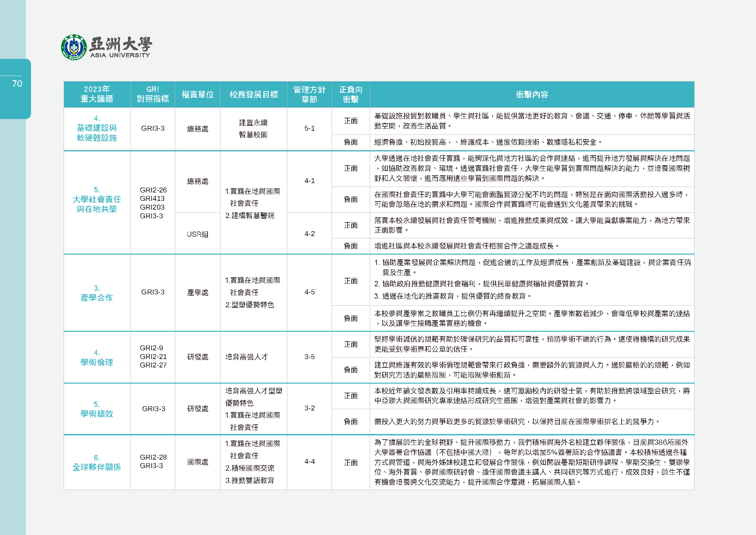Viewport: 756px width, 535px height.
Task: Click the chapter number 4-4
Action: pos(310,462)
